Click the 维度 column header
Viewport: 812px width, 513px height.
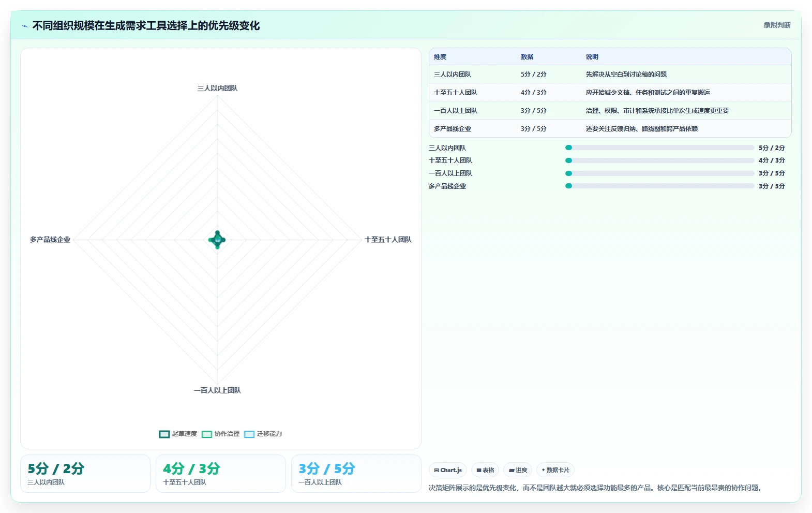tap(440, 57)
